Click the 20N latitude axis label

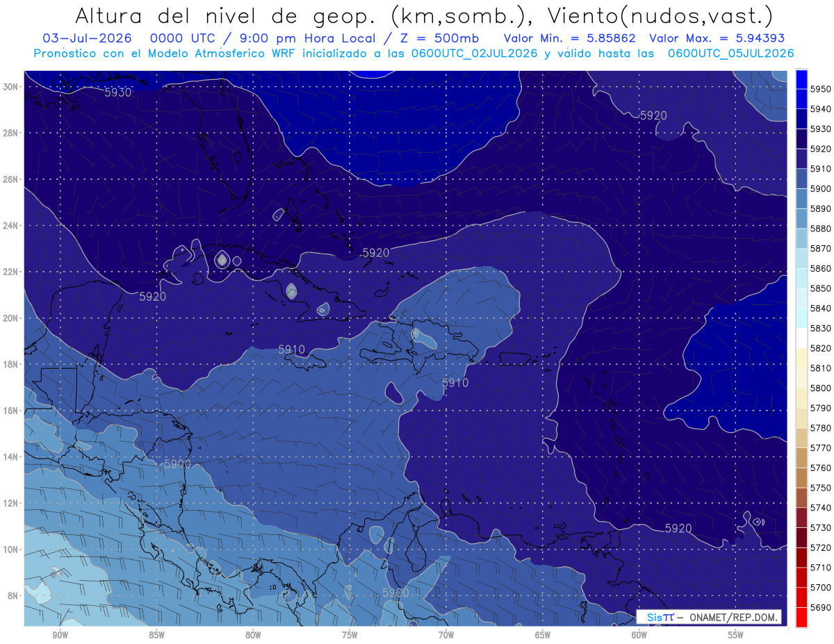pos(10,318)
